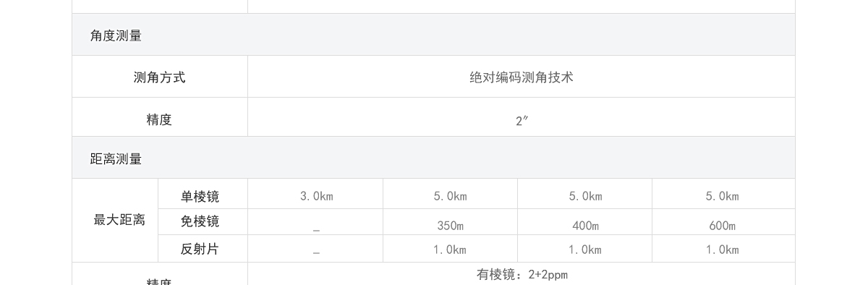The width and height of the screenshot is (868, 285).
Task: Select second column 5.0km single prism value
Action: [x=450, y=196]
